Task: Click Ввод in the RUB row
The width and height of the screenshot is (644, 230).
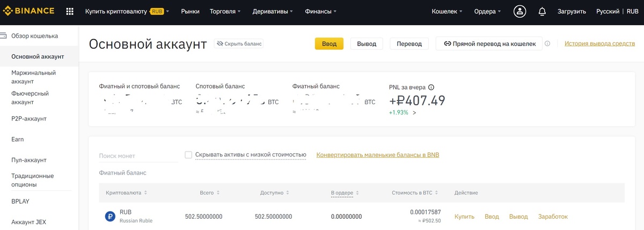Action: pyautogui.click(x=492, y=217)
